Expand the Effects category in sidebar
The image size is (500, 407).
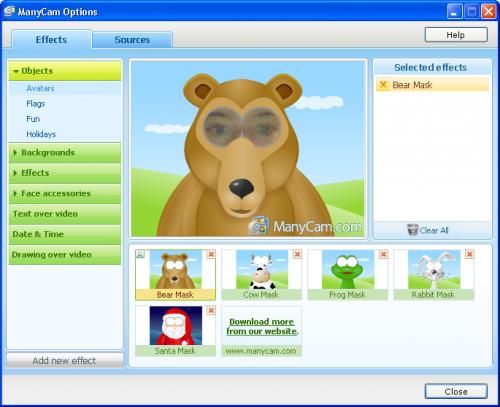coord(65,173)
